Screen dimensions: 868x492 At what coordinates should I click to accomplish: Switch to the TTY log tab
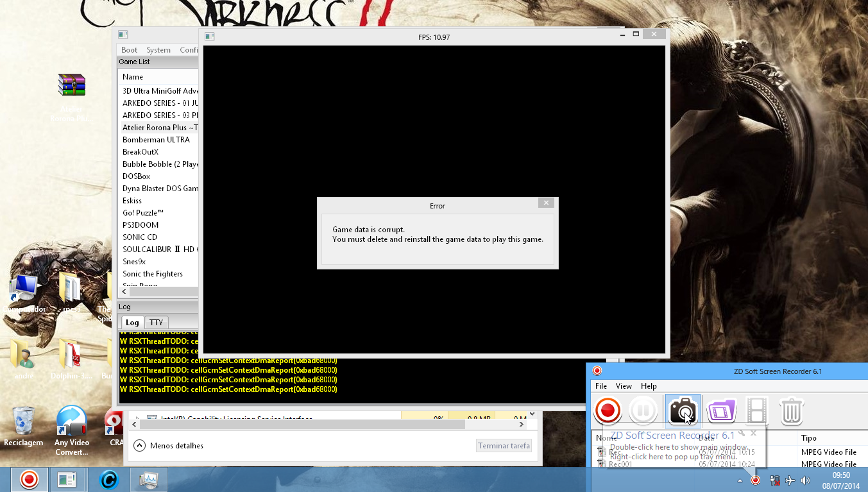156,323
